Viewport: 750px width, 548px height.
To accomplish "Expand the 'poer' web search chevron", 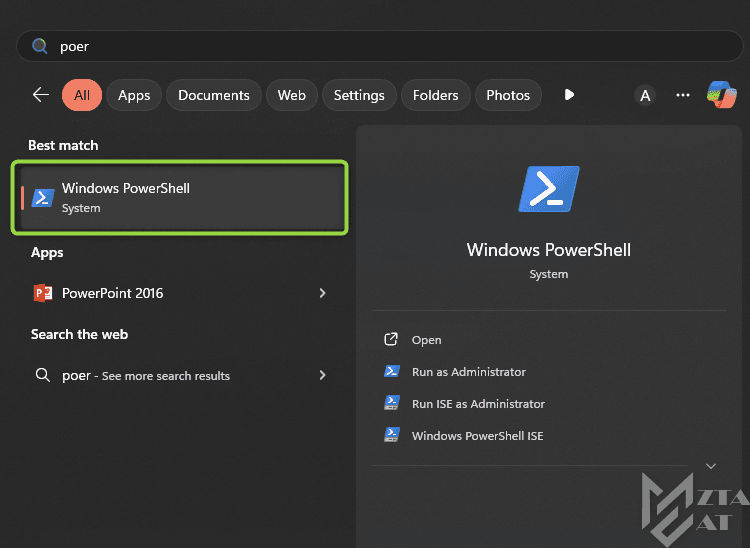I will pos(322,375).
